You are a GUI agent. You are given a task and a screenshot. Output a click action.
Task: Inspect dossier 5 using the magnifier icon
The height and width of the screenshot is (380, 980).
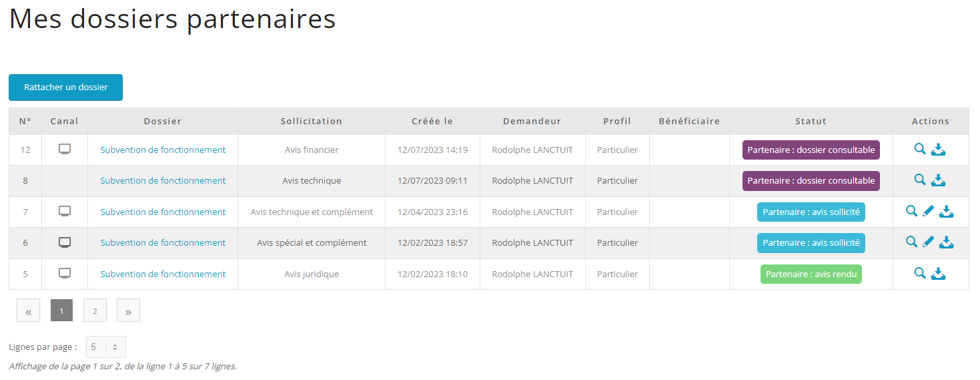click(920, 273)
